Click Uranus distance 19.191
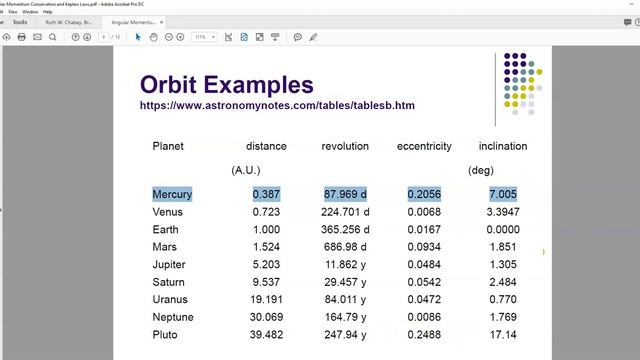Screen dimensions: 640x360 point(266,299)
